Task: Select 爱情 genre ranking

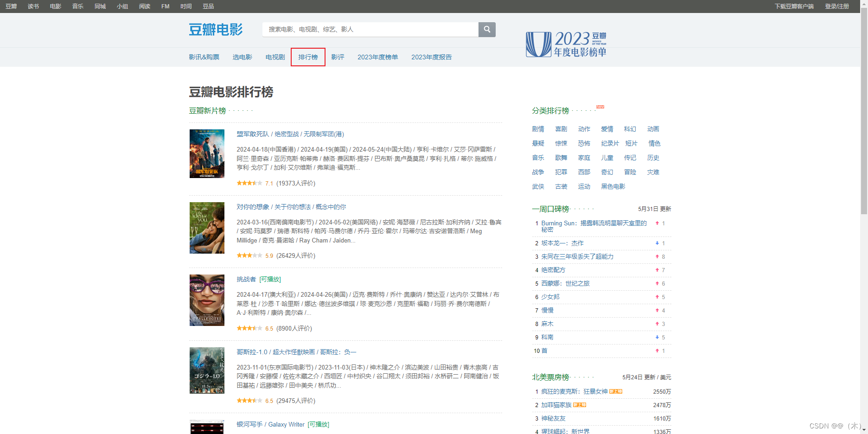Action: point(607,129)
